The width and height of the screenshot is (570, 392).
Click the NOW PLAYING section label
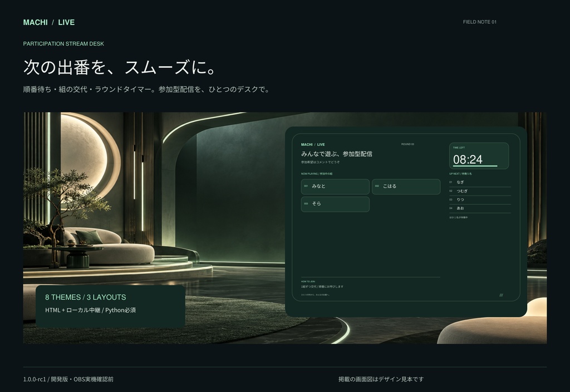[x=316, y=174]
